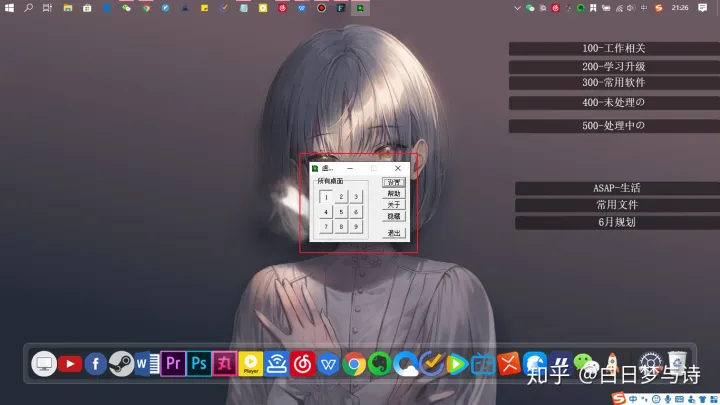Click the 退出 exit button
Screen dimensions: 720x405
[x=394, y=233]
